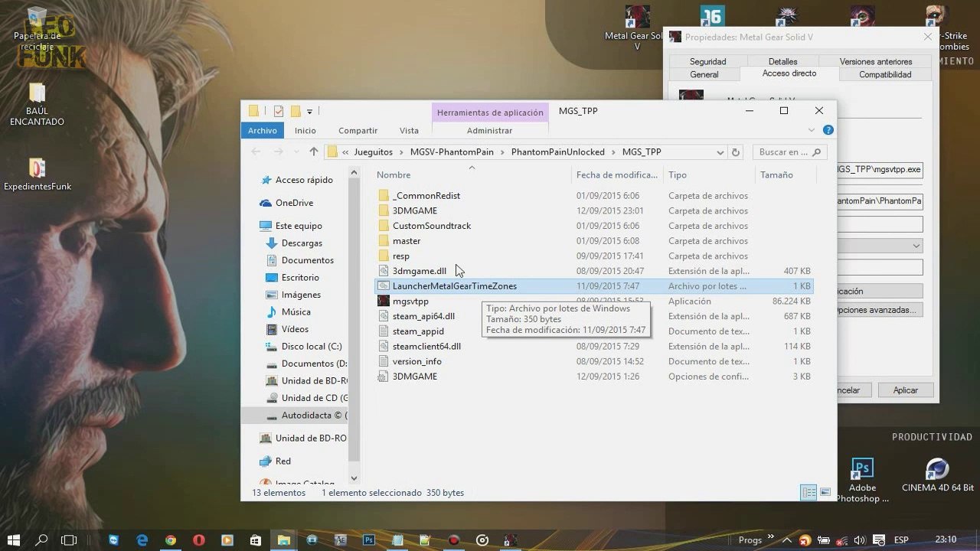Go up one folder level
Image resolution: width=980 pixels, height=551 pixels.
tap(313, 152)
